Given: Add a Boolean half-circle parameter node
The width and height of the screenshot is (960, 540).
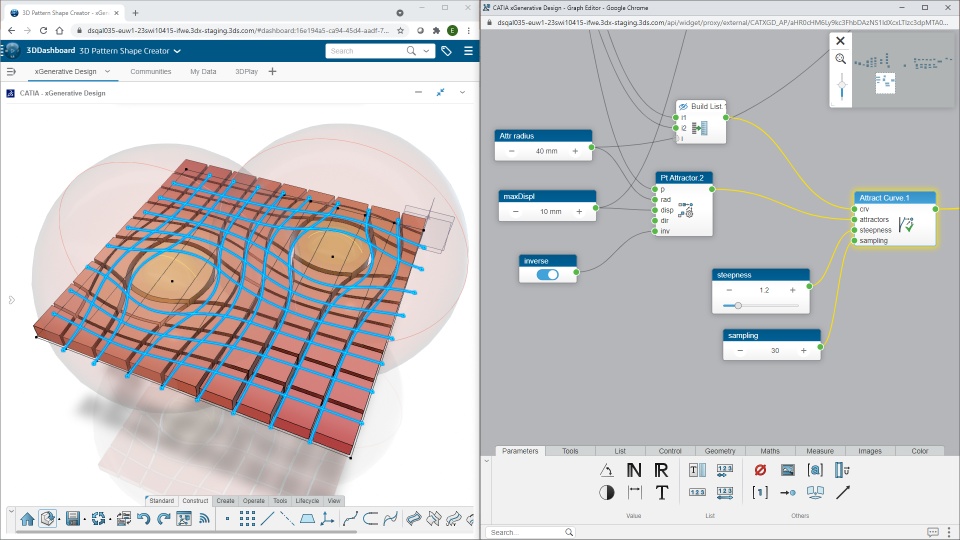Looking at the screenshot, I should [x=606, y=492].
